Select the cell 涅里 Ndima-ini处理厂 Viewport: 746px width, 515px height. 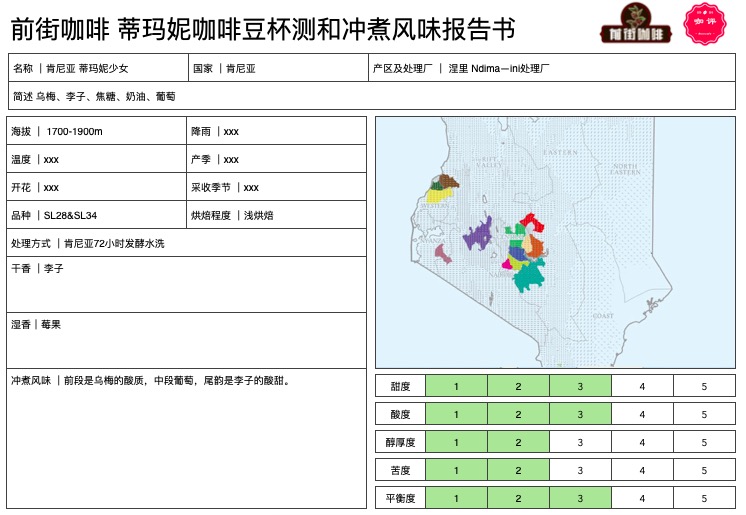(552, 68)
